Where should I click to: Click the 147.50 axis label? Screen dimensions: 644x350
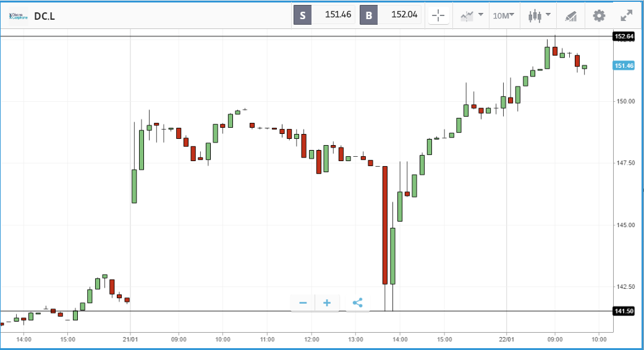point(625,163)
